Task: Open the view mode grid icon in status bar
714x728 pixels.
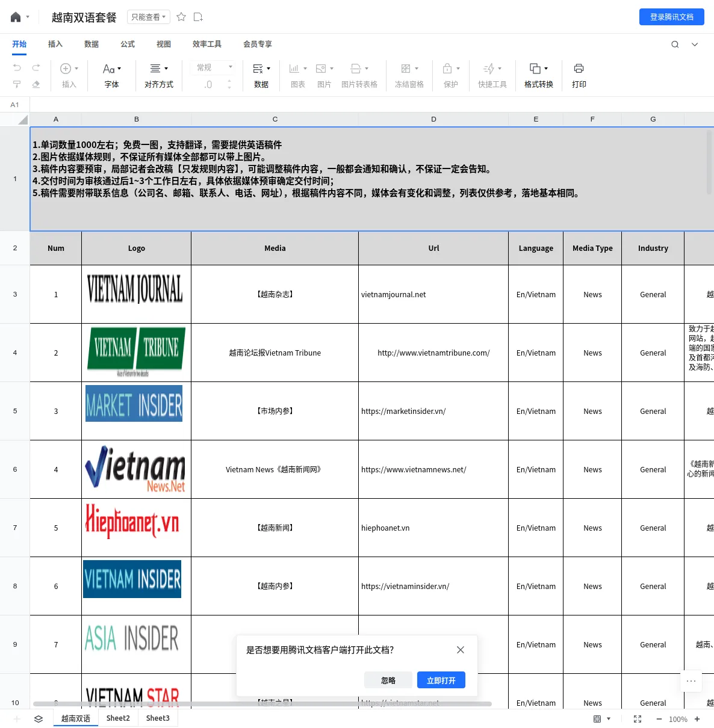Action: point(597,719)
